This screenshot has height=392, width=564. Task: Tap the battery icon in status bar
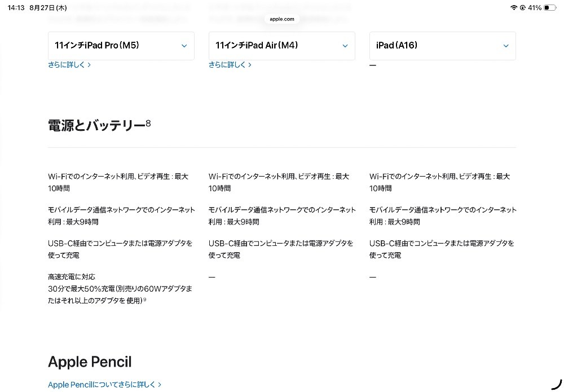550,7
